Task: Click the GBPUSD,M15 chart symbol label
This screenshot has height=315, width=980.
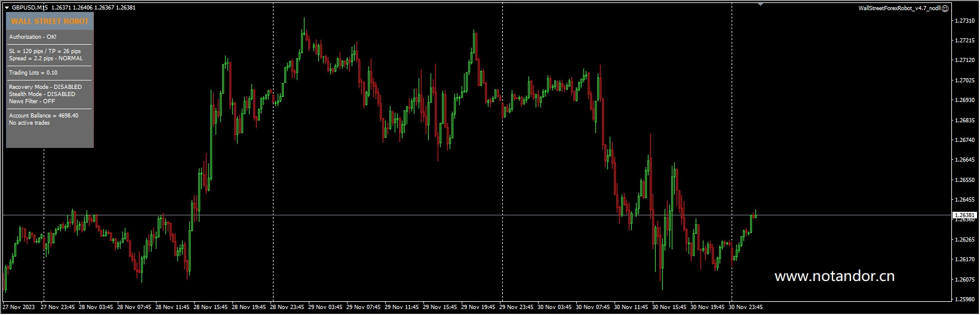Action: (31, 8)
